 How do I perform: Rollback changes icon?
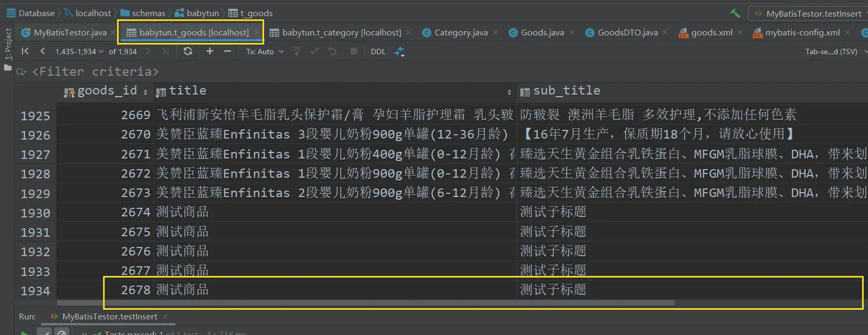332,51
